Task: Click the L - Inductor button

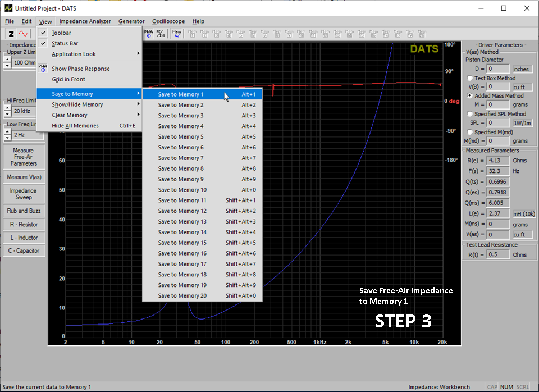Action: [x=24, y=238]
